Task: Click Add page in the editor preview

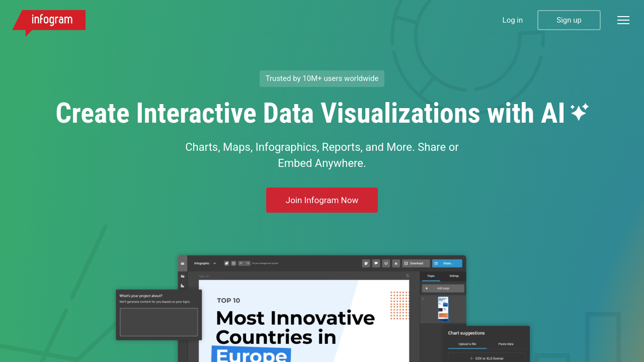Action: click(443, 288)
